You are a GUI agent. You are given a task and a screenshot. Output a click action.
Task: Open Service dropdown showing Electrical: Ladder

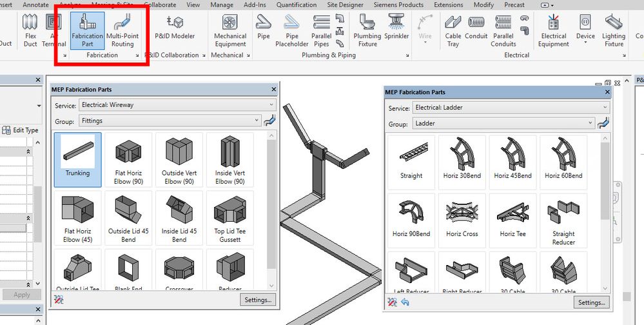coord(511,108)
